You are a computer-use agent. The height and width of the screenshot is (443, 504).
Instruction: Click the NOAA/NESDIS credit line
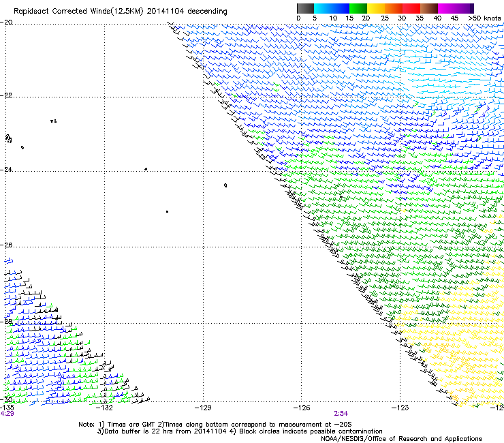[x=401, y=439]
